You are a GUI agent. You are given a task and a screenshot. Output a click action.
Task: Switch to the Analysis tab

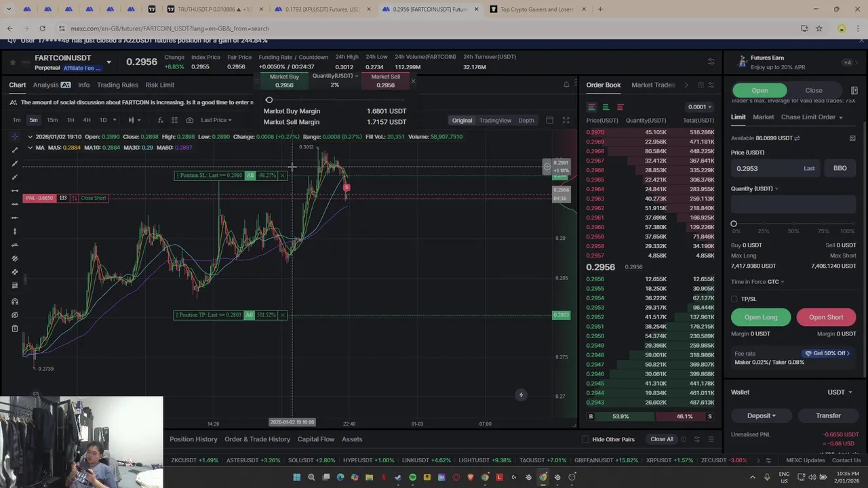[x=52, y=85]
